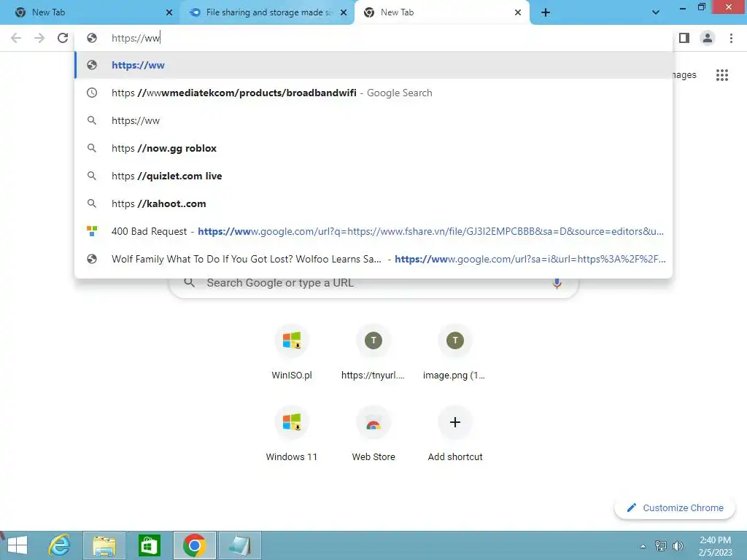
Task: Open the Store app on the taskbar
Action: 149,545
